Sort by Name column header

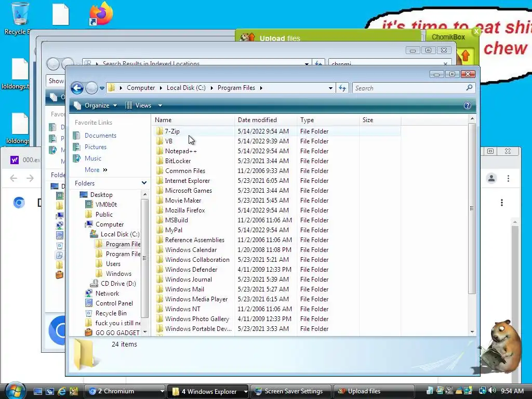pyautogui.click(x=193, y=120)
